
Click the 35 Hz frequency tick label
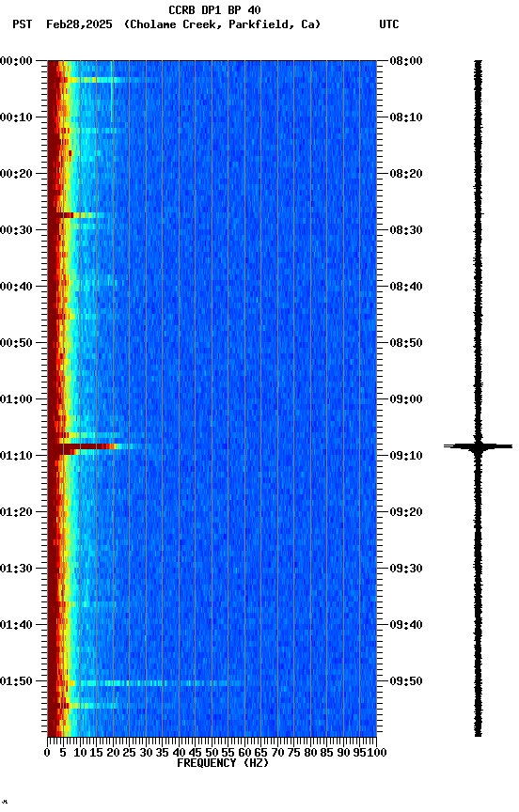click(x=162, y=753)
